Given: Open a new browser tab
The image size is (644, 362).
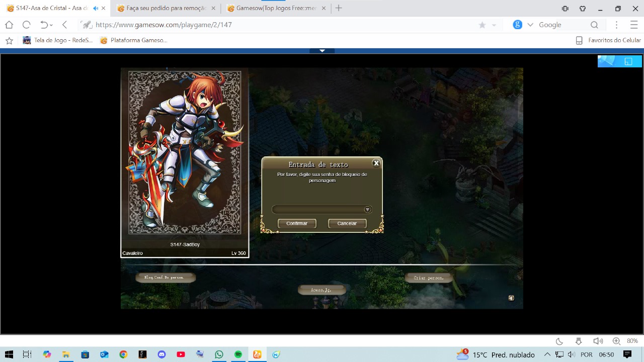Looking at the screenshot, I should pos(339,8).
